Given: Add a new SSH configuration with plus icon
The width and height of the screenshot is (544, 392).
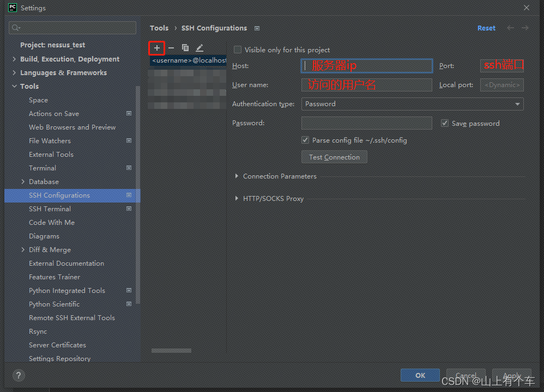Looking at the screenshot, I should coord(157,48).
